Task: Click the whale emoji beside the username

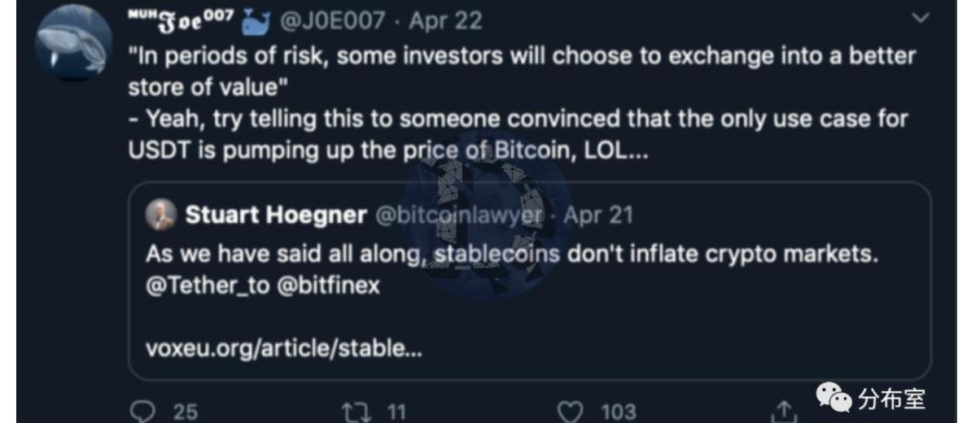Action: pos(256,22)
